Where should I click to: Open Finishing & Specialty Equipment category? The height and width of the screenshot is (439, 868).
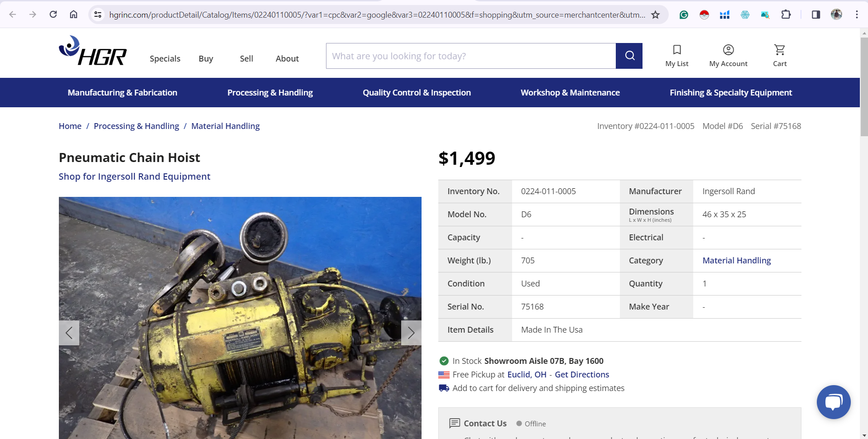click(731, 92)
